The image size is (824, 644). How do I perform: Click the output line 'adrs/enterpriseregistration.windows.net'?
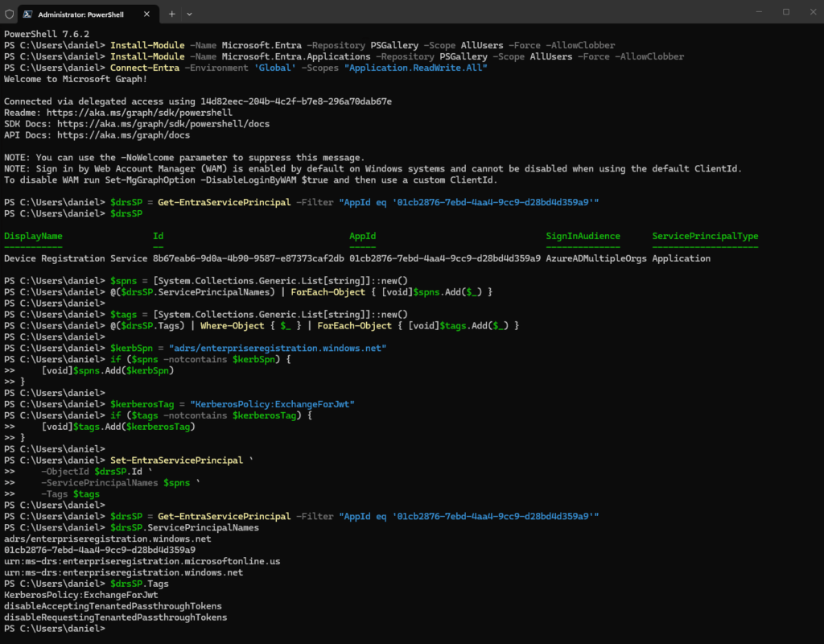click(x=108, y=539)
